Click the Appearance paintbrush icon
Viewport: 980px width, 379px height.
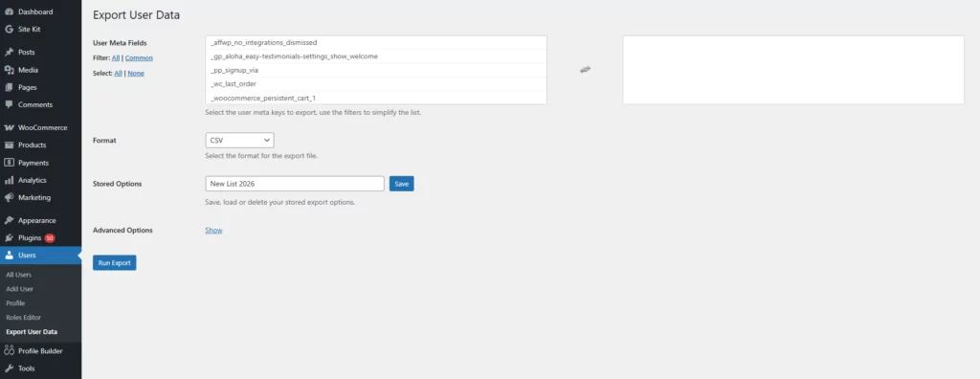coord(9,220)
